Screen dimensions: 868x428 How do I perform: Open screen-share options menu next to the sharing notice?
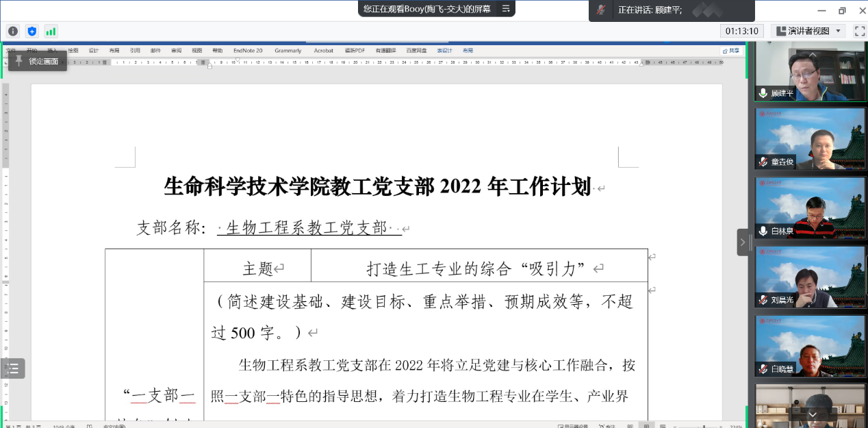(506, 9)
